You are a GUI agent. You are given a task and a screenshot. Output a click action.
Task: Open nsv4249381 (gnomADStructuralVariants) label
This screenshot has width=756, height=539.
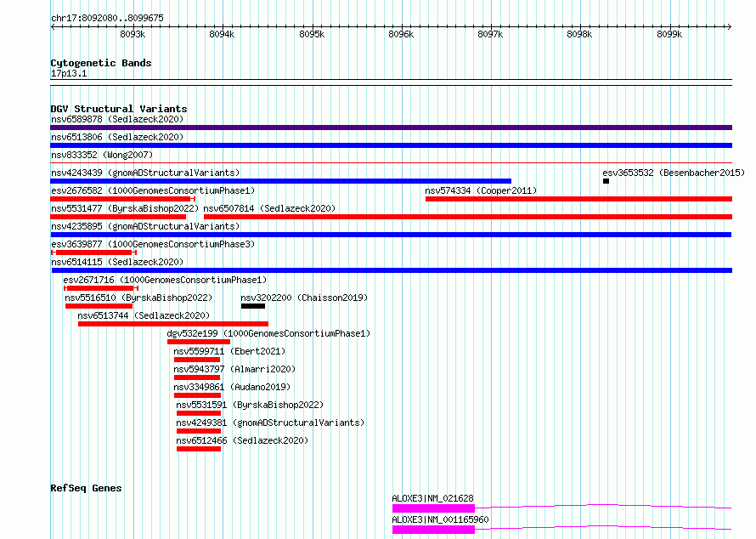(x=270, y=423)
